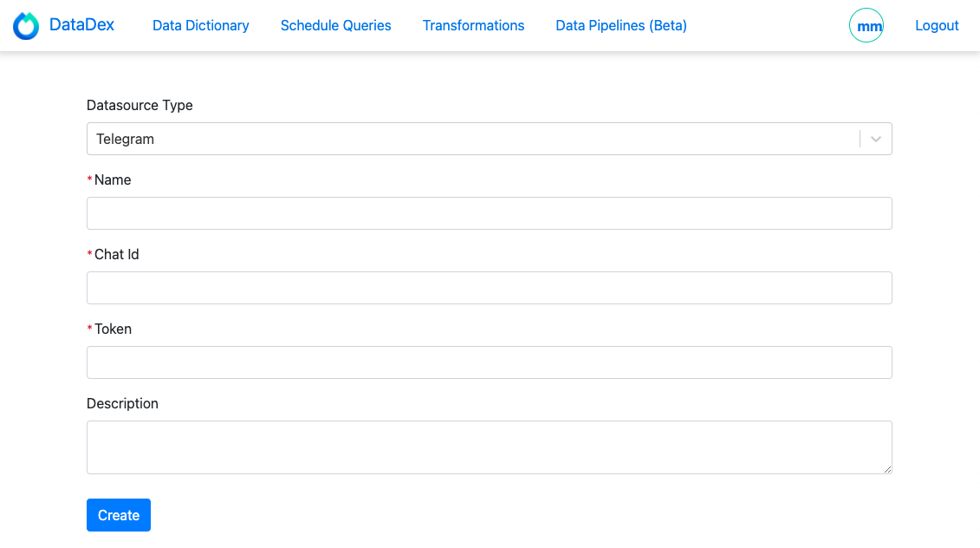Image resolution: width=980 pixels, height=548 pixels.
Task: Click the DataDex brand name text
Action: click(84, 25)
